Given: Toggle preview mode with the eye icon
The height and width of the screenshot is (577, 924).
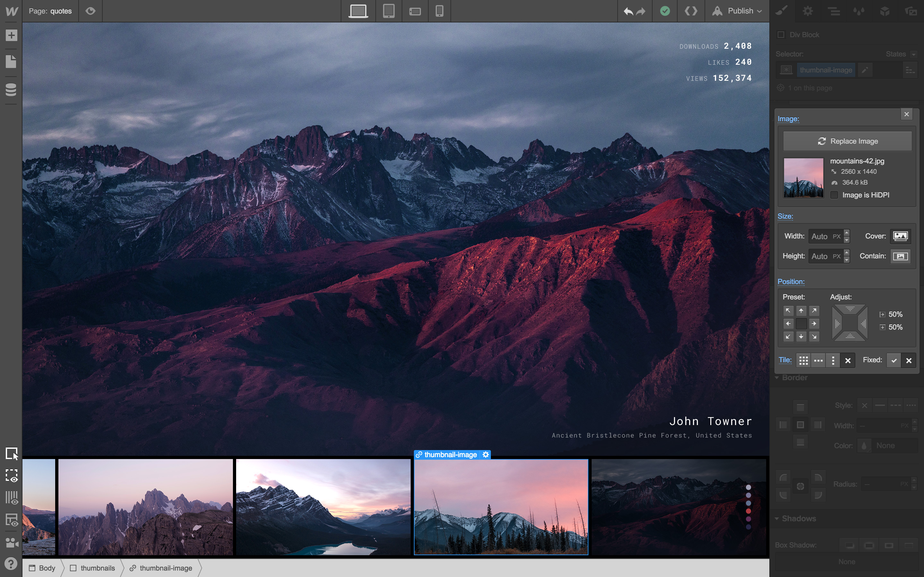Looking at the screenshot, I should tap(90, 11).
